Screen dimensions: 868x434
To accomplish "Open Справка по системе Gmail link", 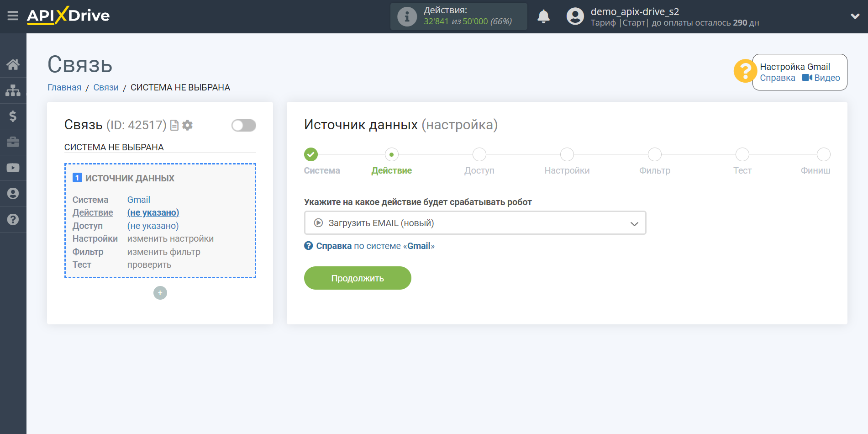I will [x=369, y=246].
